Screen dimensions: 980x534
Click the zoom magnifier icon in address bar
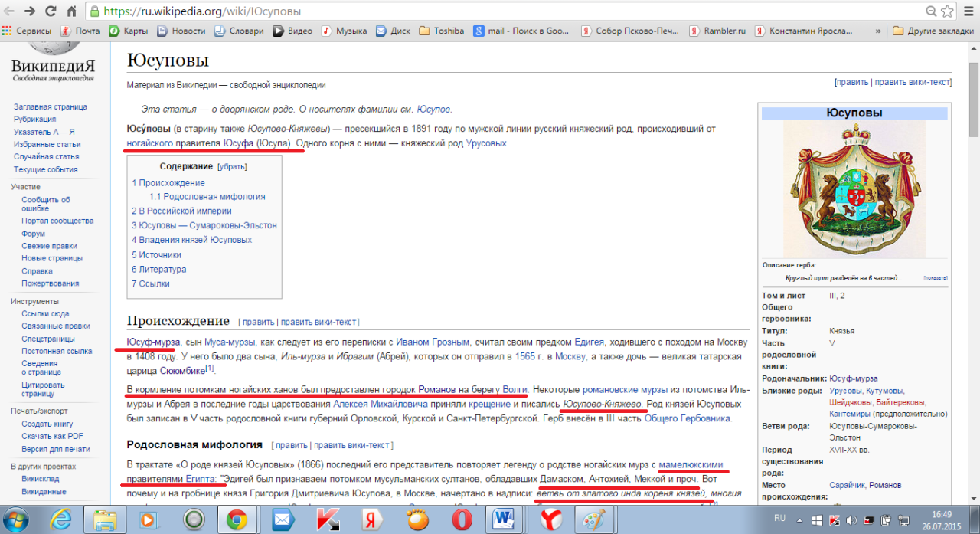pos(932,11)
